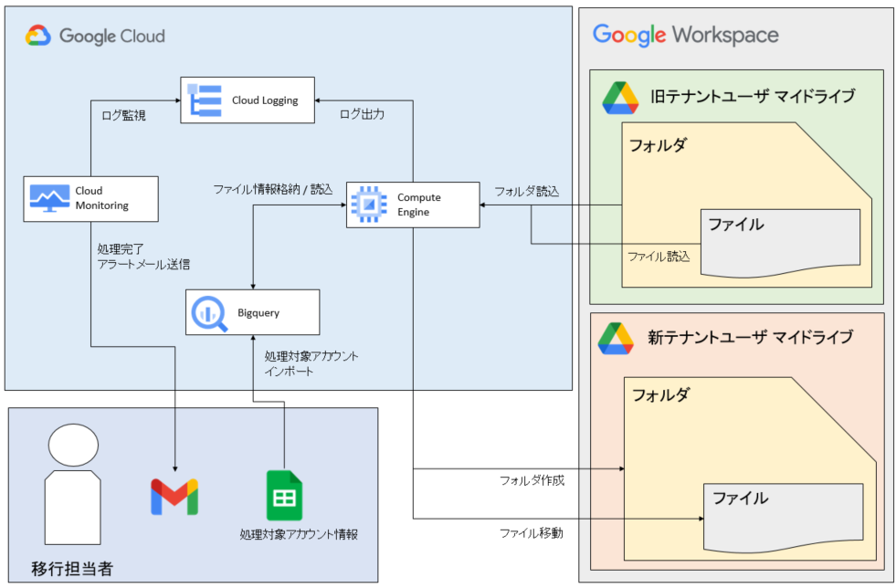Click the '旧テナントユーザ マイドライブ' heading
The width and height of the screenshot is (896, 588).
pyautogui.click(x=753, y=96)
